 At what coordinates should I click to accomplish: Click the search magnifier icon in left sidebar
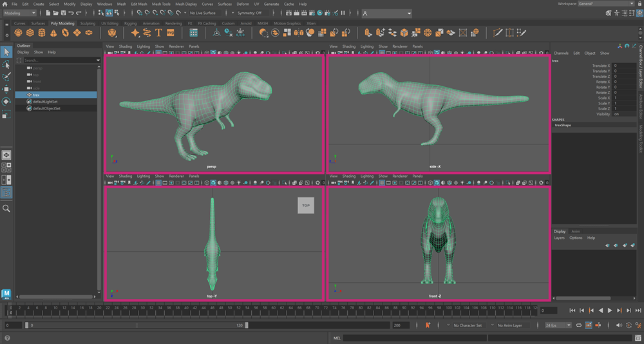coord(6,209)
